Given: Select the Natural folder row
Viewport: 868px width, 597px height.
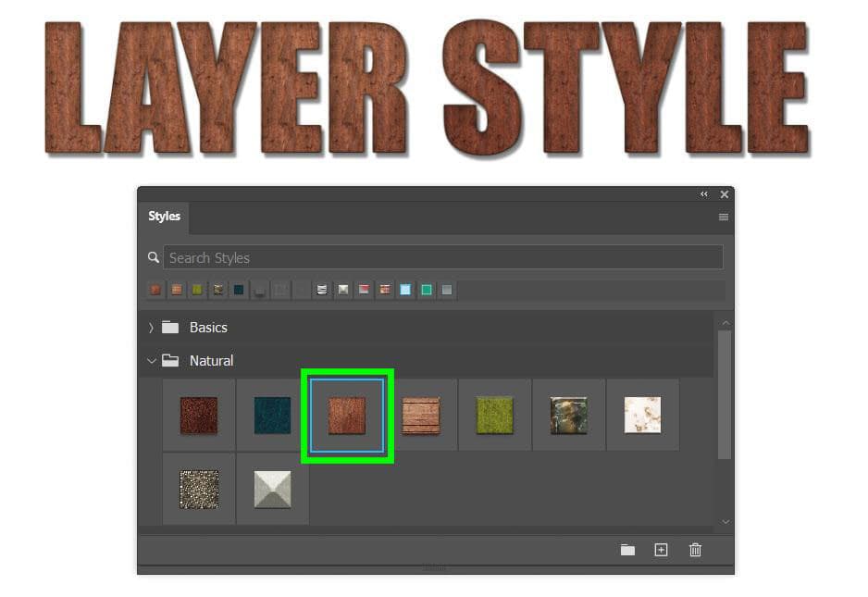Looking at the screenshot, I should tap(427, 361).
